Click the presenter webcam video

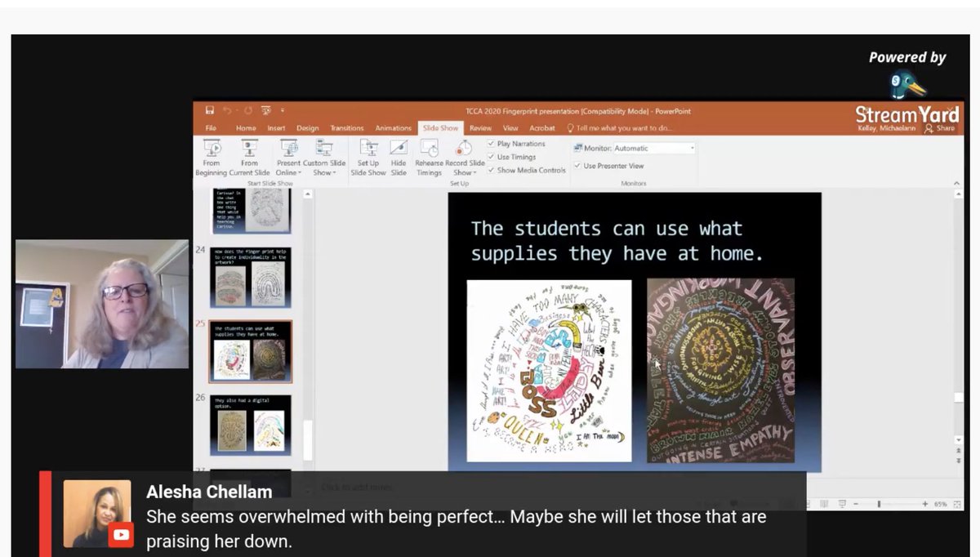[102, 304]
